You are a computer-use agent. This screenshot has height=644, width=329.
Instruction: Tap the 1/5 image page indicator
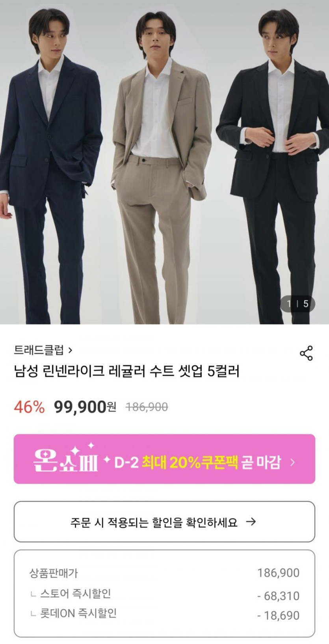pos(297,304)
